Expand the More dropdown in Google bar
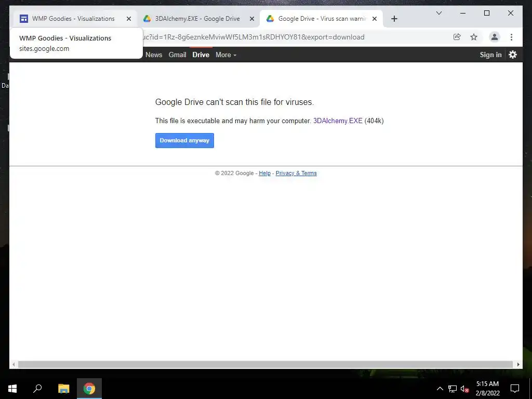 (x=226, y=55)
